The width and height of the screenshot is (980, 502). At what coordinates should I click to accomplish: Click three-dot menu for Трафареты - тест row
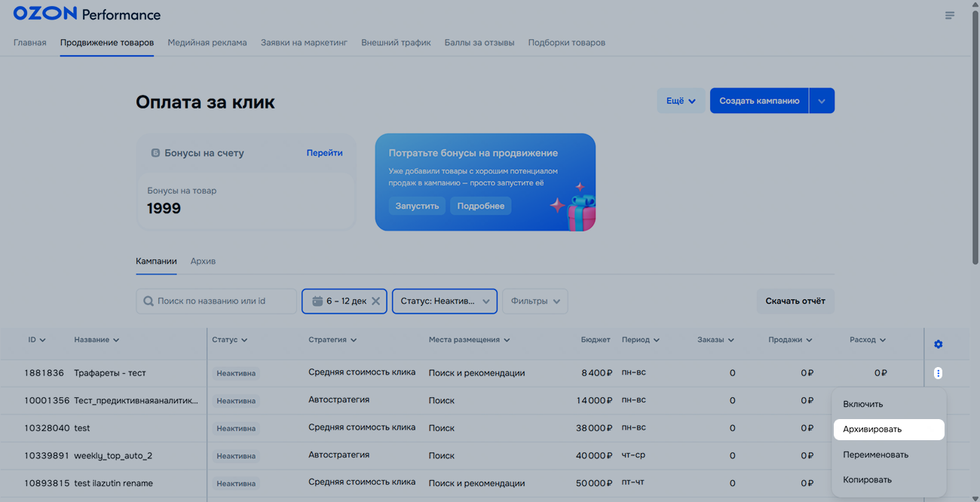(938, 373)
